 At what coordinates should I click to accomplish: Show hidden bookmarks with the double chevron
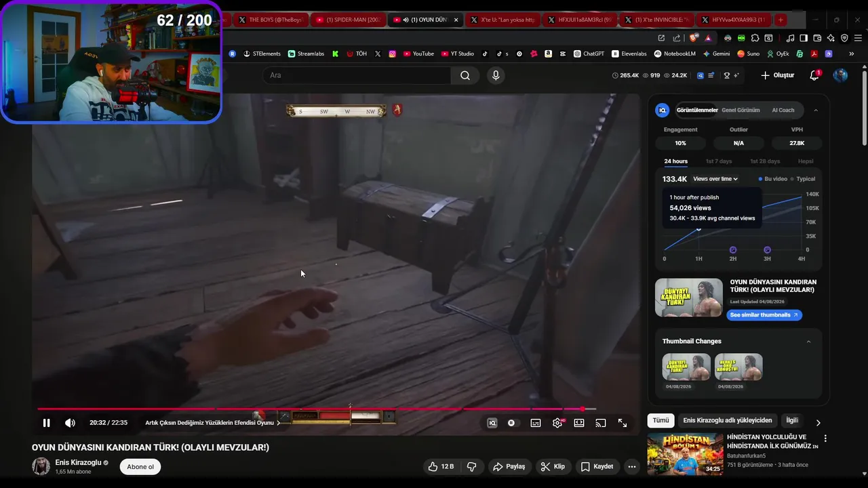852,54
